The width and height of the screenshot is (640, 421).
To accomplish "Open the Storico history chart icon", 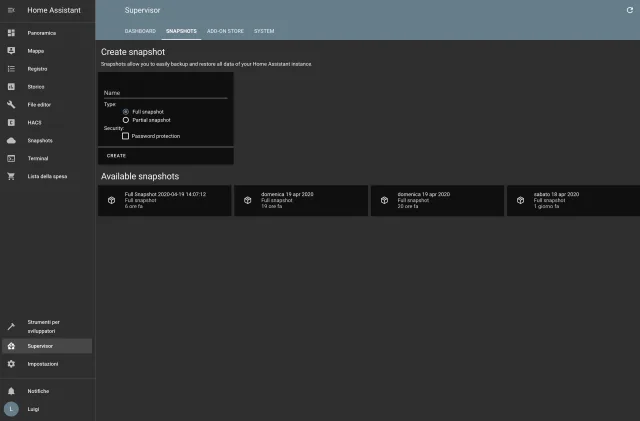I will 11,87.
